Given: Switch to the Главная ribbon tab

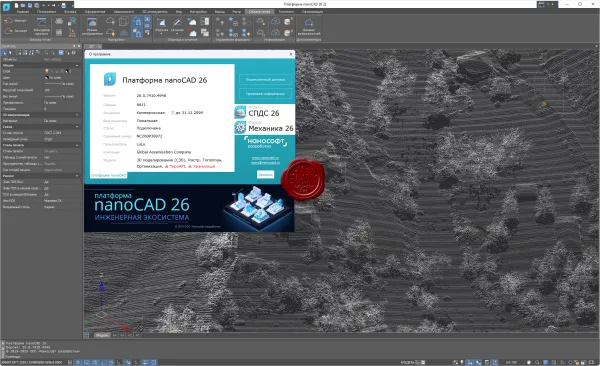Looking at the screenshot, I should pos(23,12).
